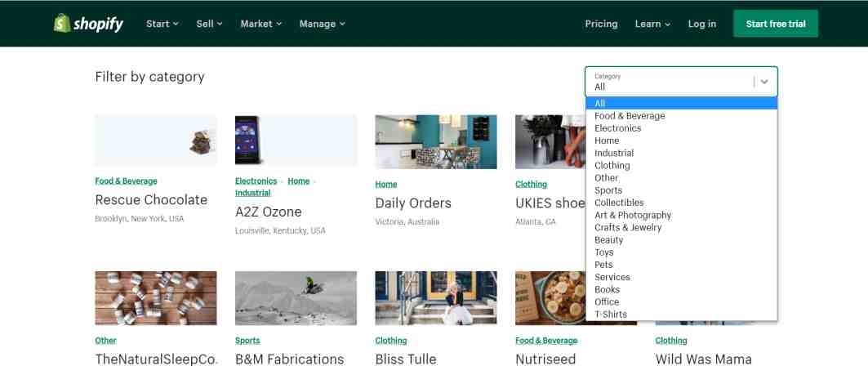868x366 pixels.
Task: Select Electronics in the category list
Action: coord(682,128)
